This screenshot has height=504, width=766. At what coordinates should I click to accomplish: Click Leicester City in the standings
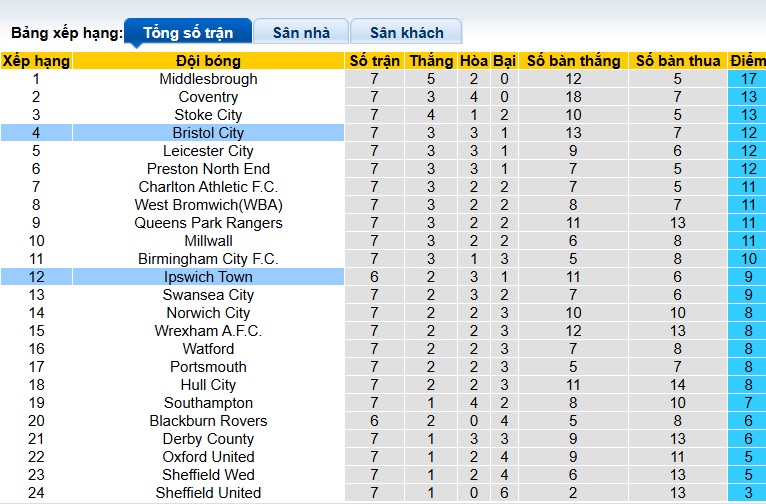click(x=208, y=151)
